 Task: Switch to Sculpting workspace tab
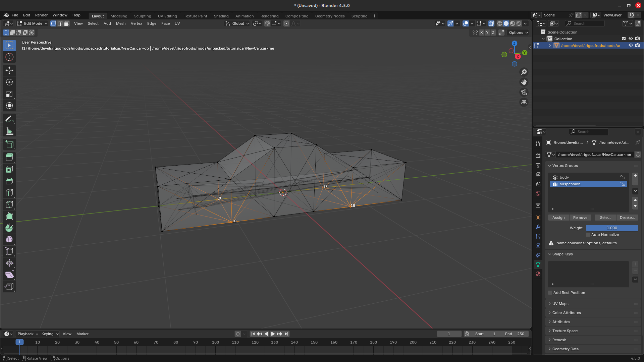[x=143, y=16]
